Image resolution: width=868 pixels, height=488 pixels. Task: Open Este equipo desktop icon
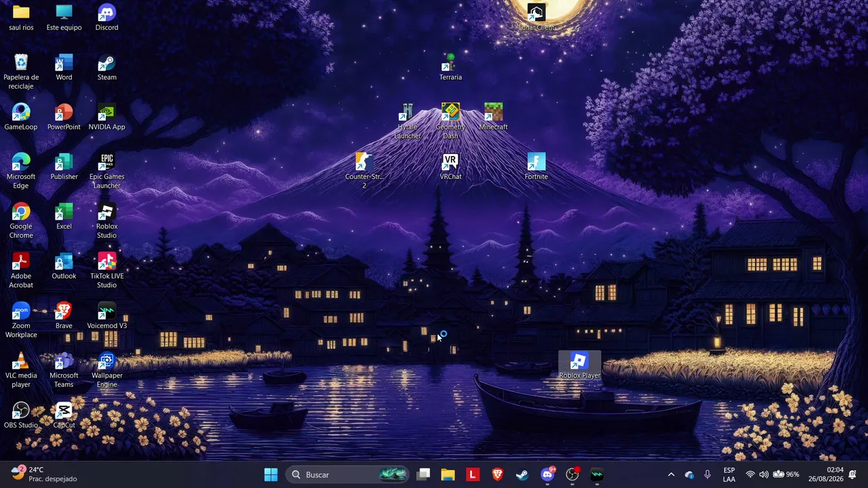pyautogui.click(x=64, y=18)
